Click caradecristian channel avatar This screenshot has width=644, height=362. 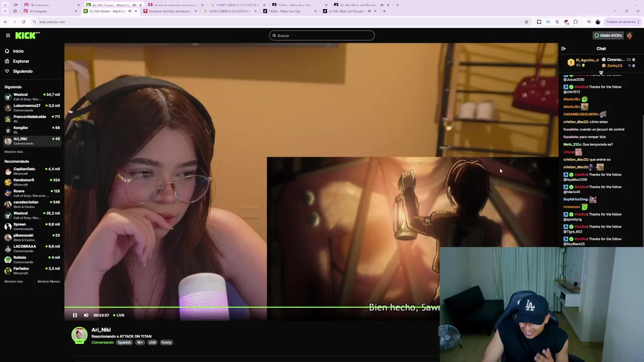pos(8,204)
